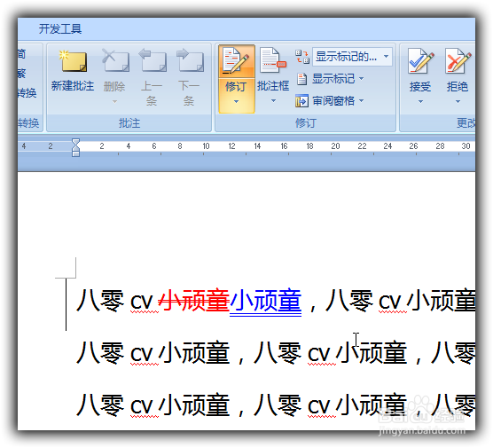Click the first cv word in line one
The image size is (493, 448).
pos(142,303)
